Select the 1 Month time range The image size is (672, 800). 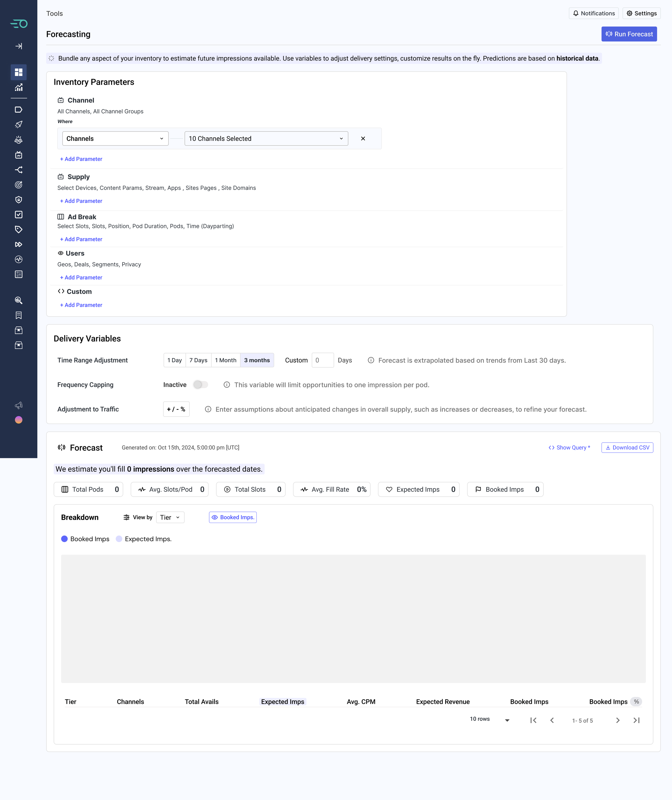pyautogui.click(x=226, y=360)
